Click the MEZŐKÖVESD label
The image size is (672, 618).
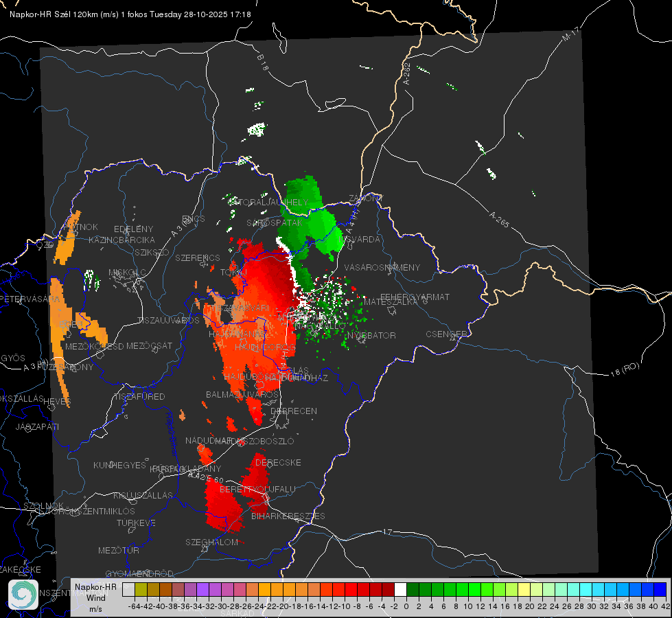tap(94, 346)
